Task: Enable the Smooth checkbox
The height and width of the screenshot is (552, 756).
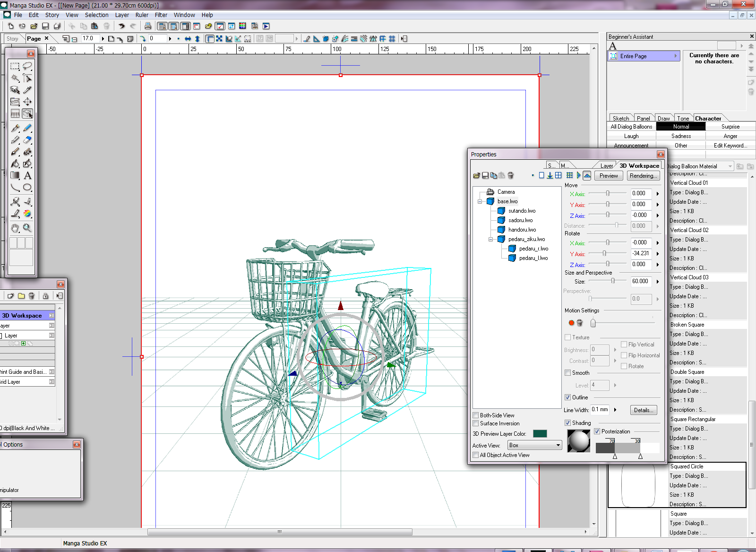Action: tap(568, 373)
